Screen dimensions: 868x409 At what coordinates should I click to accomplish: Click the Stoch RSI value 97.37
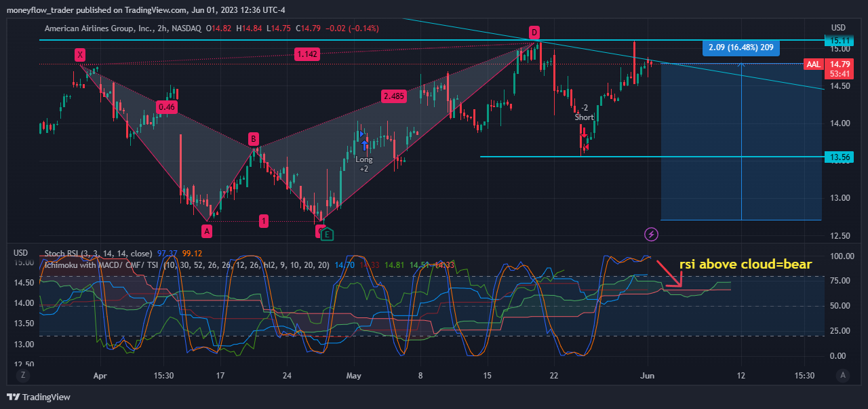(167, 252)
